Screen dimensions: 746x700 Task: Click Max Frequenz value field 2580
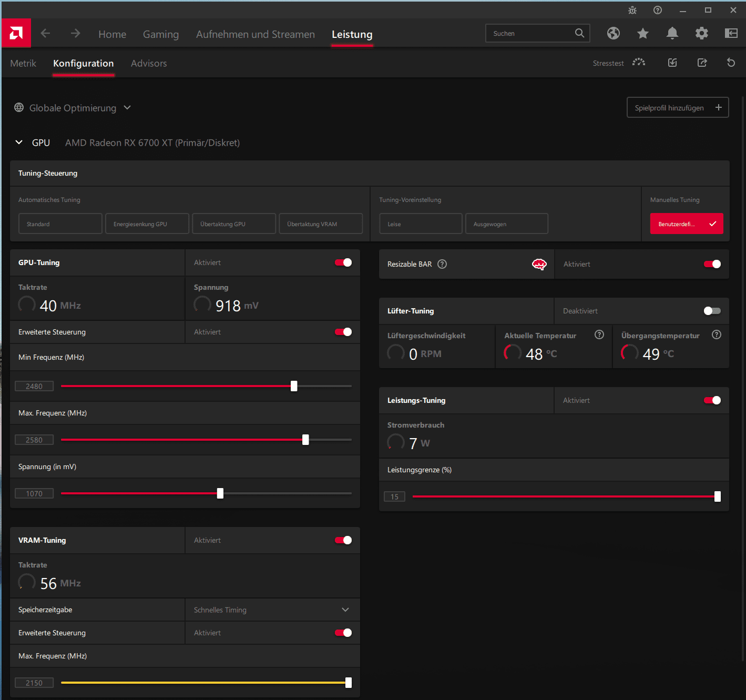(34, 440)
